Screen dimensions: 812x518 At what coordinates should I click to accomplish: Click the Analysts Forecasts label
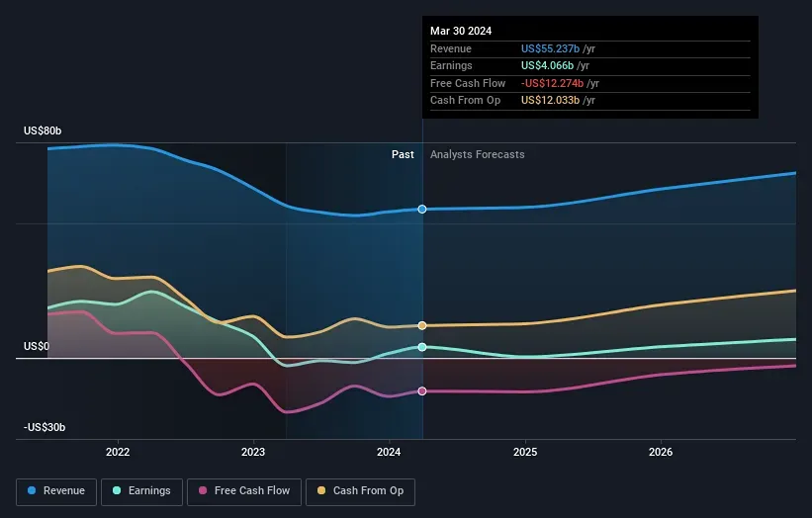coord(477,154)
